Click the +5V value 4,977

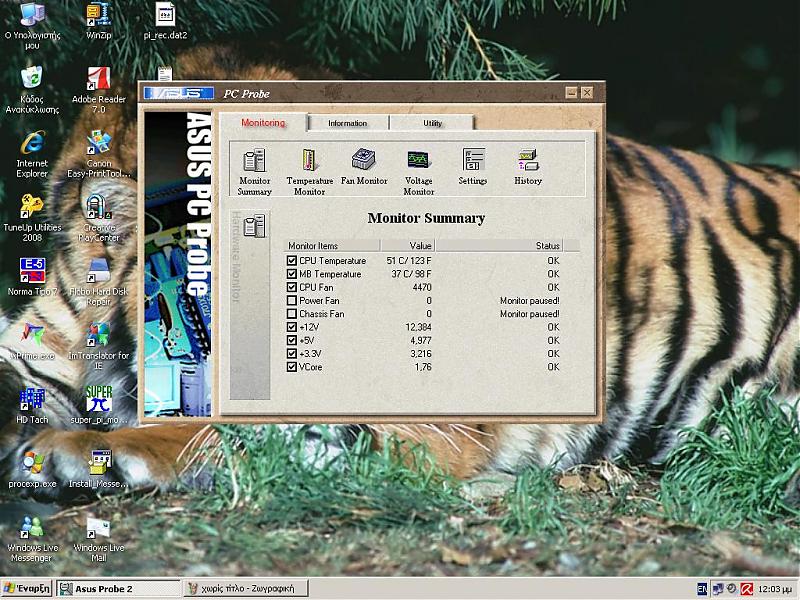pos(421,340)
